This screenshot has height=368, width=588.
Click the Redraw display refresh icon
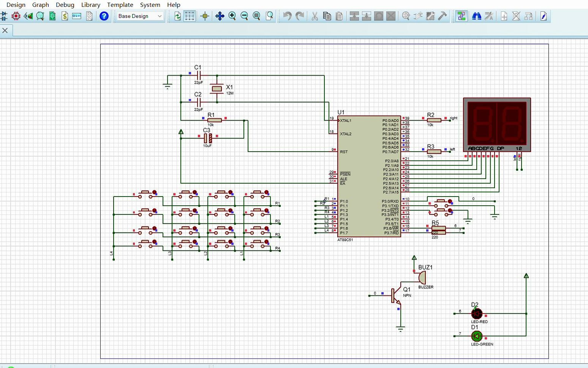click(x=177, y=16)
